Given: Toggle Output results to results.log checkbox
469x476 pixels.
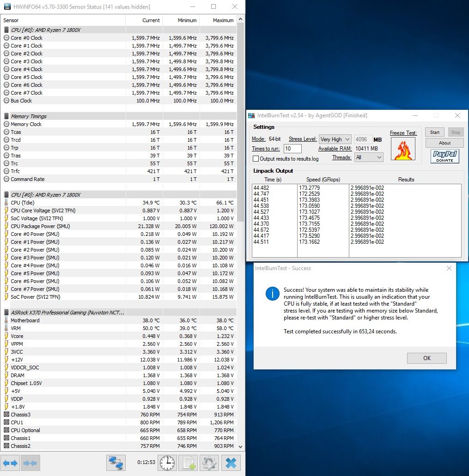Looking at the screenshot, I should [x=256, y=159].
